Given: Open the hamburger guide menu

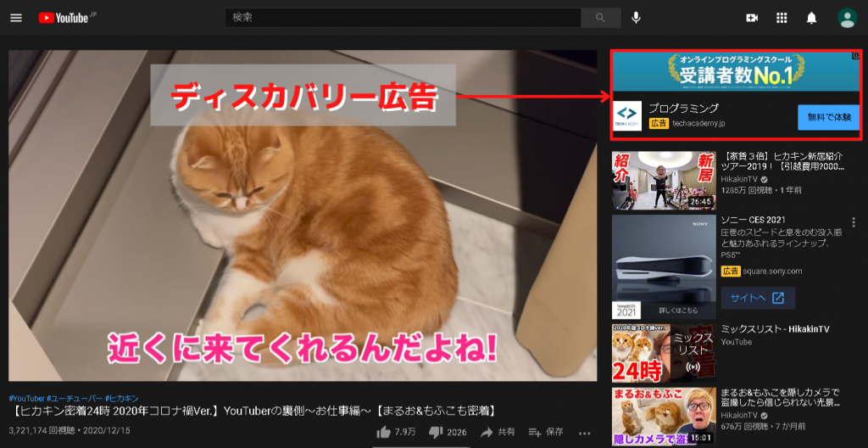Looking at the screenshot, I should point(17,18).
